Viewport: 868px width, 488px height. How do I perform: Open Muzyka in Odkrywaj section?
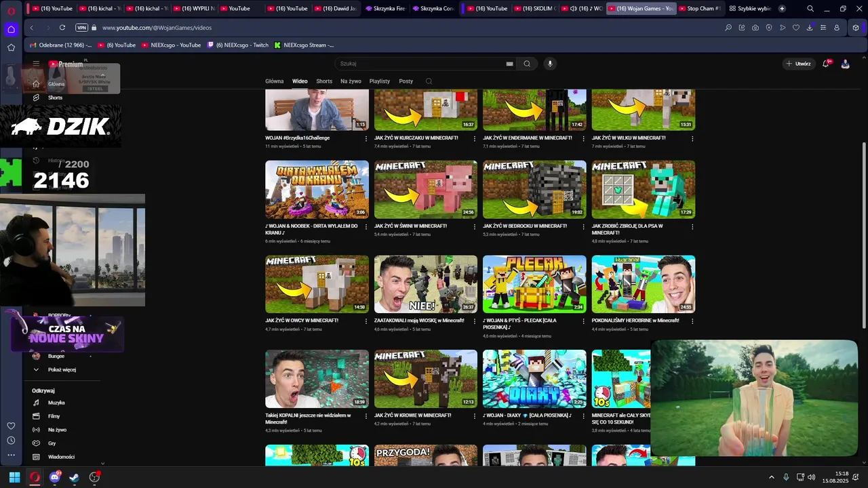(56, 403)
